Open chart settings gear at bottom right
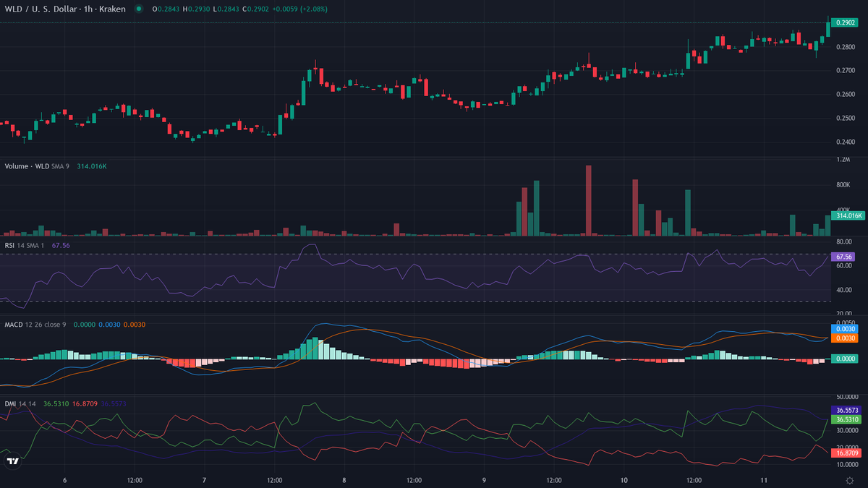This screenshot has height=488, width=868. 849,480
